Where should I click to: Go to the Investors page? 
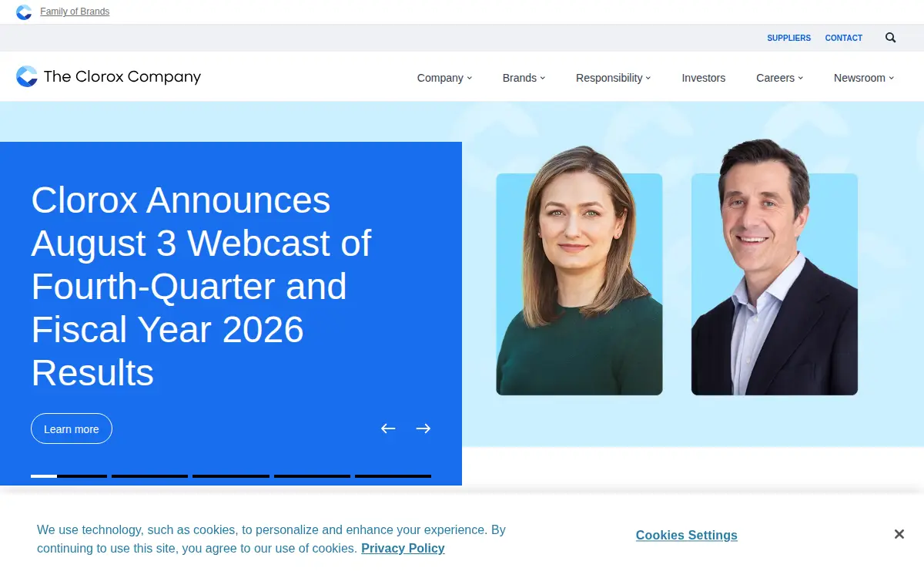coord(703,78)
